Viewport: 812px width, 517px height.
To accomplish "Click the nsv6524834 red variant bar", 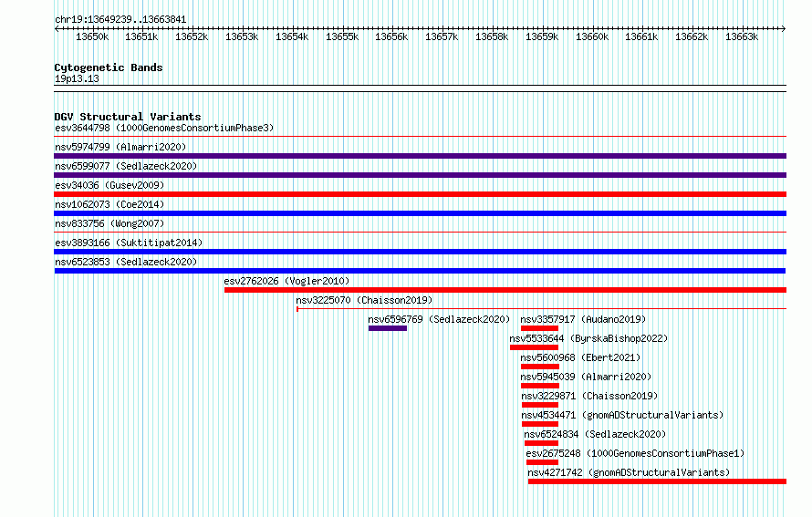I will click(x=541, y=443).
